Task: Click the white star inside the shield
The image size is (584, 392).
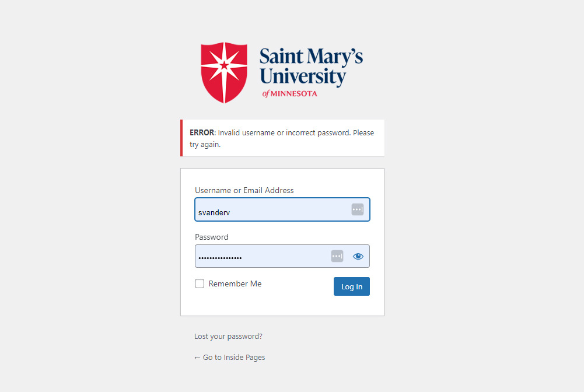Action: tap(224, 67)
